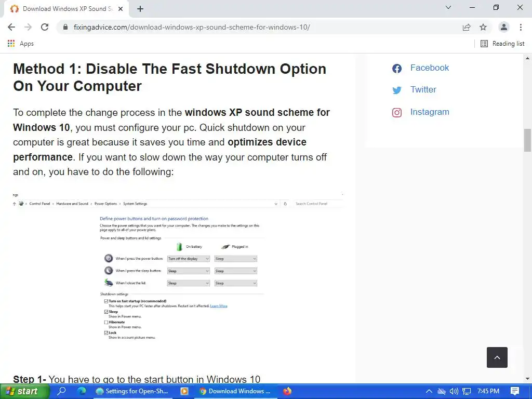Launch Microsoft Edge from taskbar
Image resolution: width=532 pixels, height=399 pixels.
tap(82, 391)
